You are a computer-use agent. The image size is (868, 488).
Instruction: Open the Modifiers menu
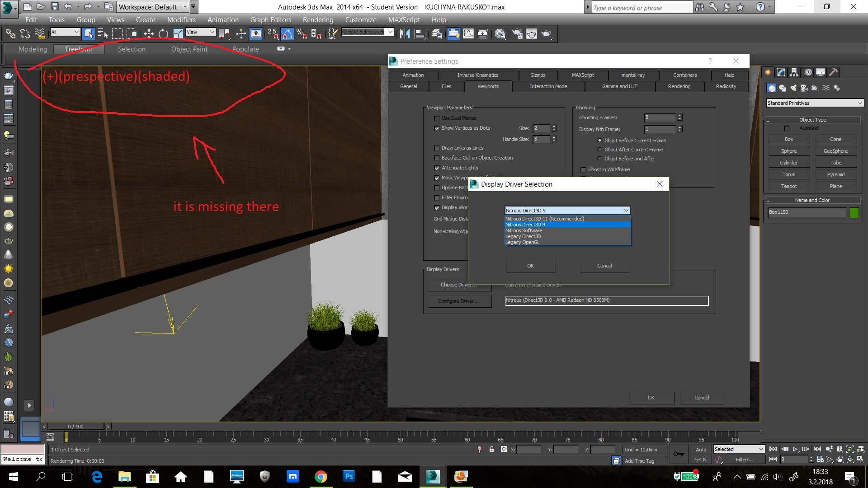click(181, 20)
